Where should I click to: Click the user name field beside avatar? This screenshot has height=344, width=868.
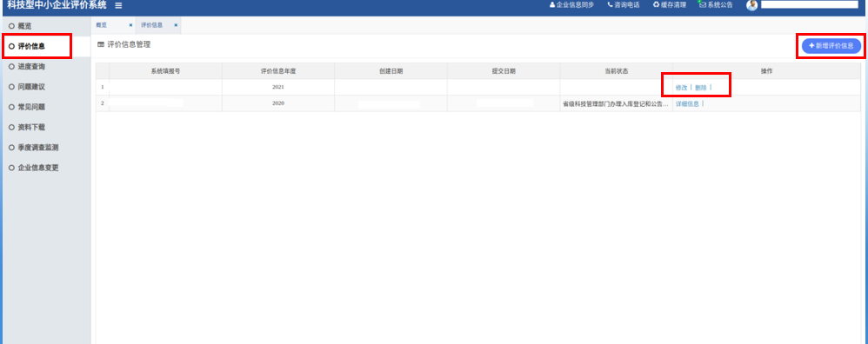[810, 4]
